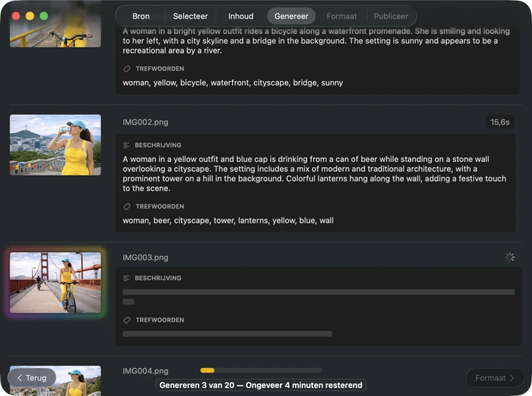The width and height of the screenshot is (532, 396).
Task: Click the tag icon above the bicycle keywords
Action: pos(126,69)
